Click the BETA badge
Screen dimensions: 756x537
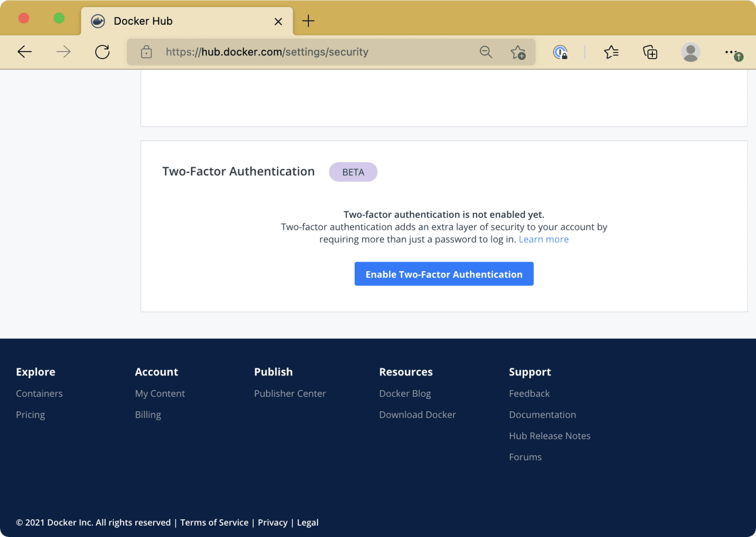coord(353,172)
